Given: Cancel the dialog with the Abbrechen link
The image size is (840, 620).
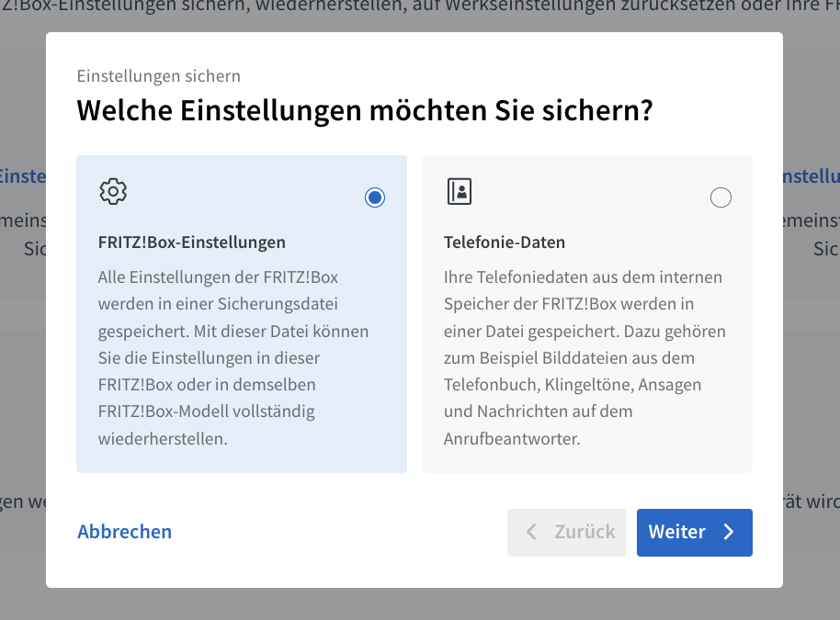Looking at the screenshot, I should pos(124,532).
